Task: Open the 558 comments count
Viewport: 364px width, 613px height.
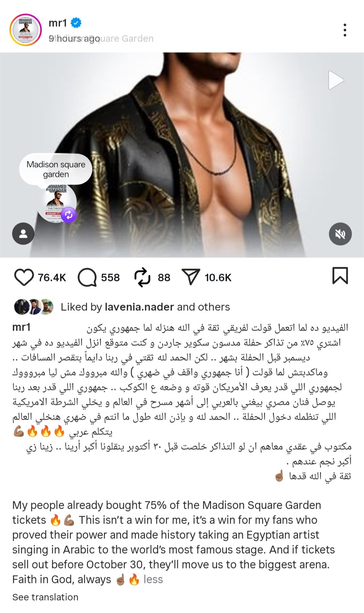Action: pyautogui.click(x=110, y=278)
